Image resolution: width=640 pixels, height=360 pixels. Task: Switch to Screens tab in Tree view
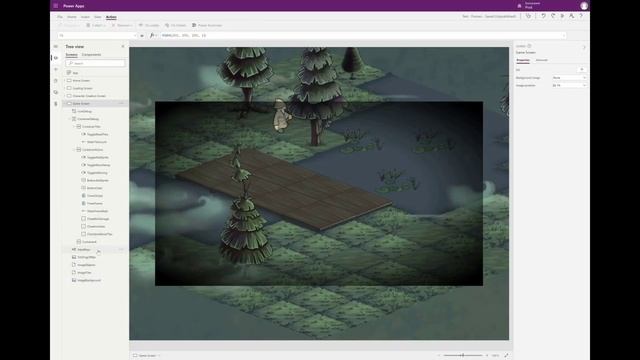(71, 54)
